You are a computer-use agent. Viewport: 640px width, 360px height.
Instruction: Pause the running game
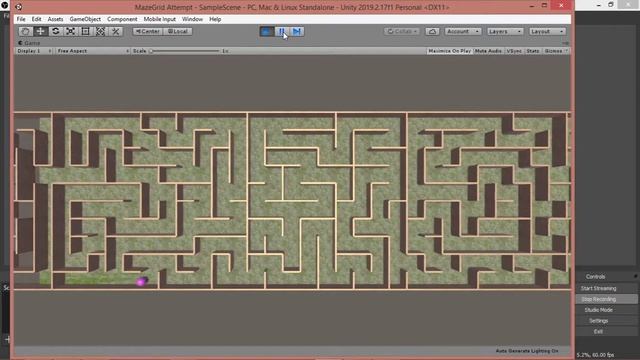[x=282, y=31]
